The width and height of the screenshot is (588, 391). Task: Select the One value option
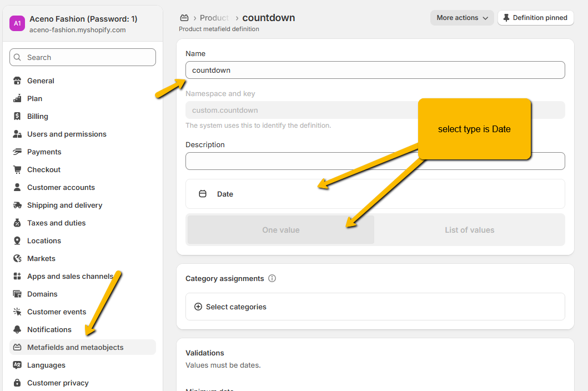(x=281, y=230)
